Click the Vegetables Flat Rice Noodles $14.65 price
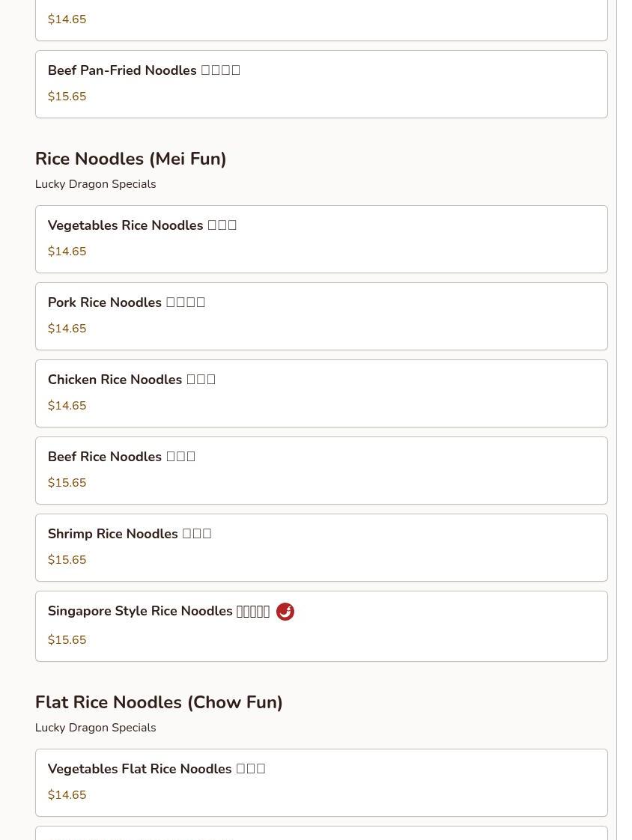Viewport: 632px width, 840px height. tap(67, 795)
